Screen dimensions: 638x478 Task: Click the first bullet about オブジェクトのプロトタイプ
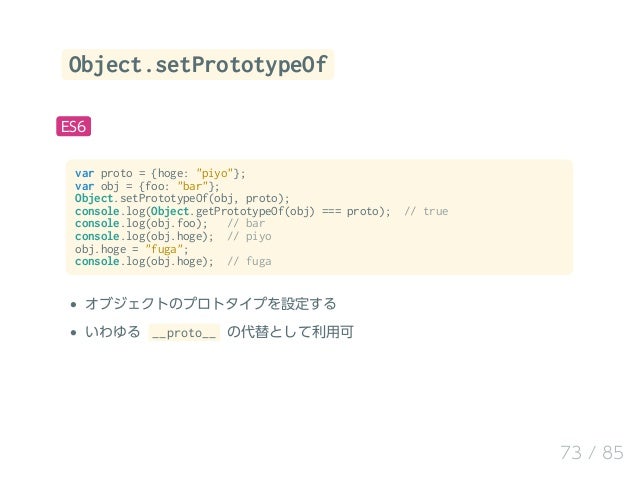click(x=210, y=304)
